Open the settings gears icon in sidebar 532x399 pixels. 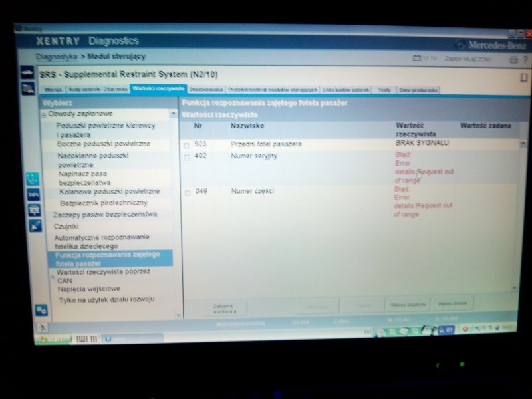click(41, 310)
